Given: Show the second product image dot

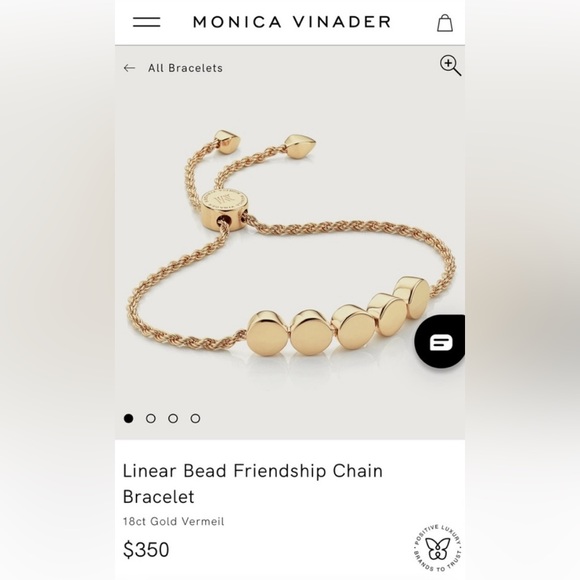Looking at the screenshot, I should coord(151,418).
